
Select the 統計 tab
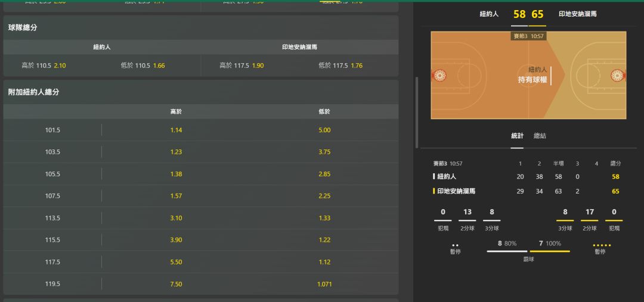517,136
